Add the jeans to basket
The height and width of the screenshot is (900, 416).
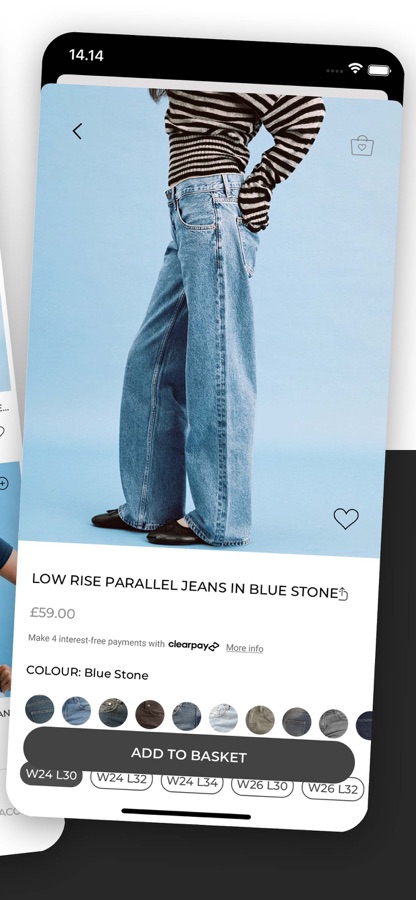189,755
